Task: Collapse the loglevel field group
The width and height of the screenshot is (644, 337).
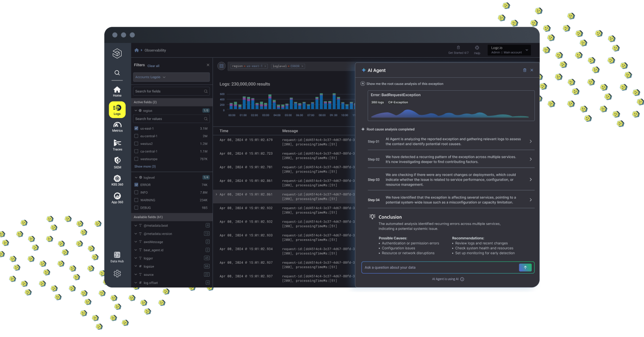Action: 136,177
